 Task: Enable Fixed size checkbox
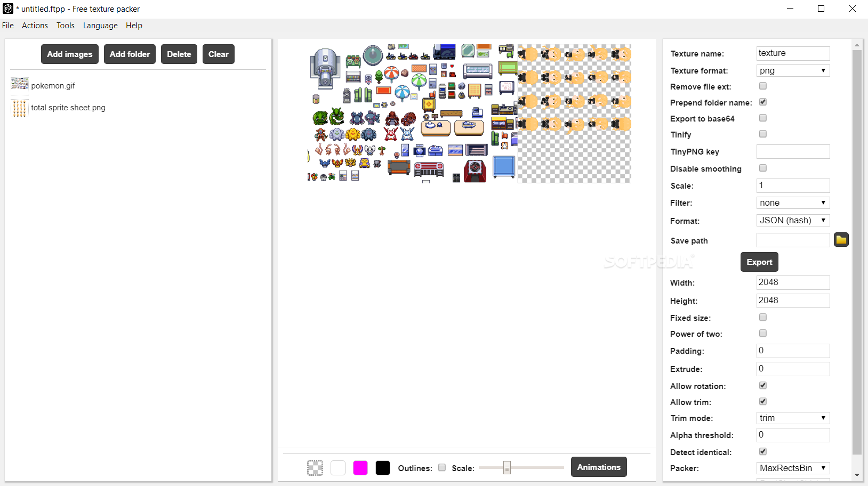click(763, 317)
